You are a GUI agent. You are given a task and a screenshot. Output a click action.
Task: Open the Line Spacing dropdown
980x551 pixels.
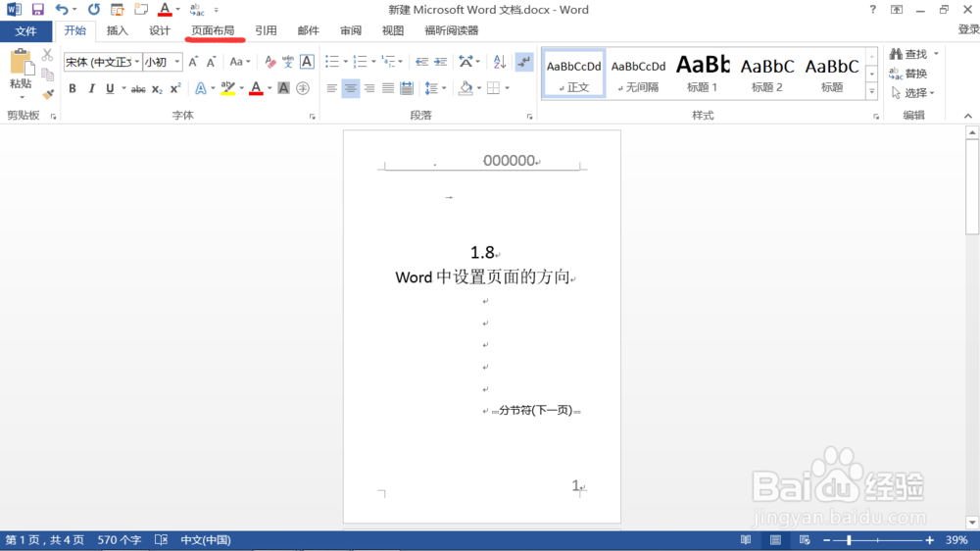click(436, 88)
